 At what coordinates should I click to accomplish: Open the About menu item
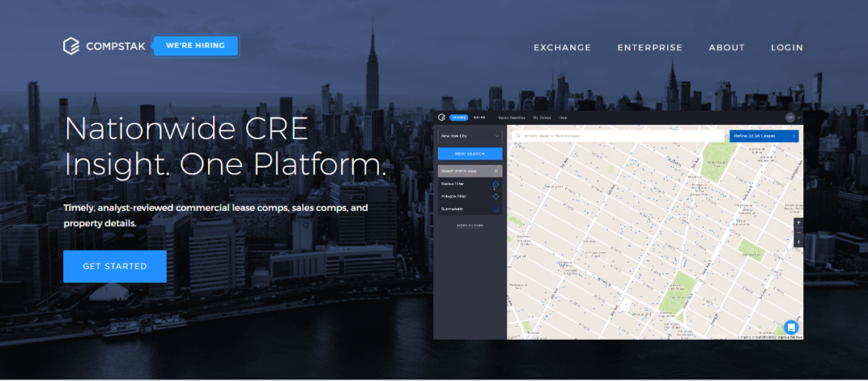point(727,47)
